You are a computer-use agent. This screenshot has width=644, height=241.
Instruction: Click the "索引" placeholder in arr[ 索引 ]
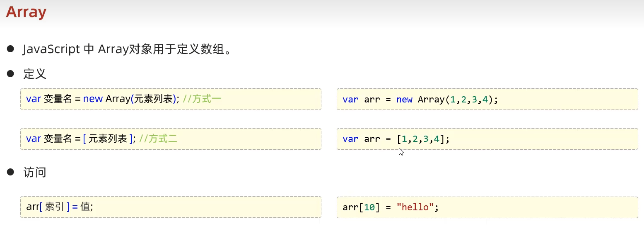(x=54, y=207)
